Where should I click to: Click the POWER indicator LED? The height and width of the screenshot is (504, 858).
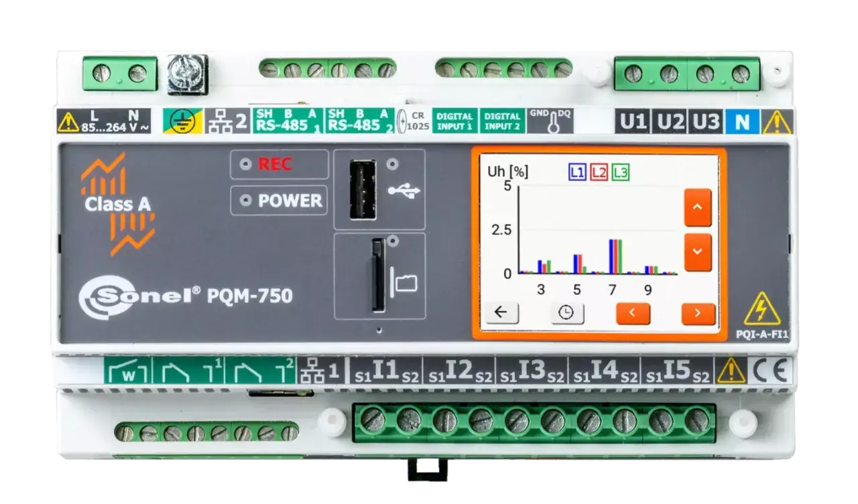coord(247,200)
